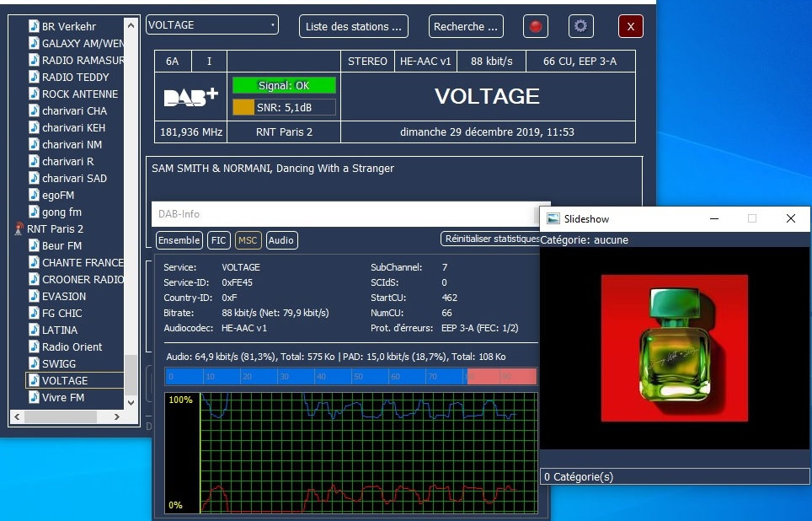This screenshot has width=812, height=521.
Task: Open Liste des stations
Action: point(353,26)
